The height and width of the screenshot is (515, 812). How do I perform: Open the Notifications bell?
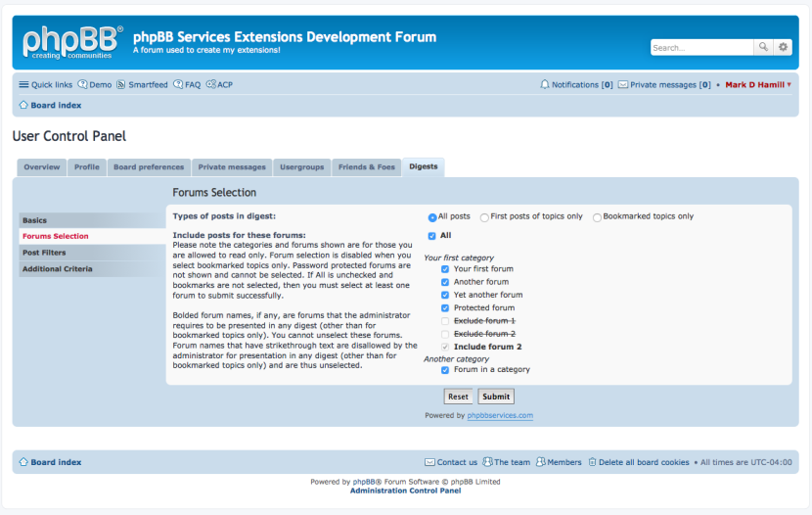tap(545, 85)
